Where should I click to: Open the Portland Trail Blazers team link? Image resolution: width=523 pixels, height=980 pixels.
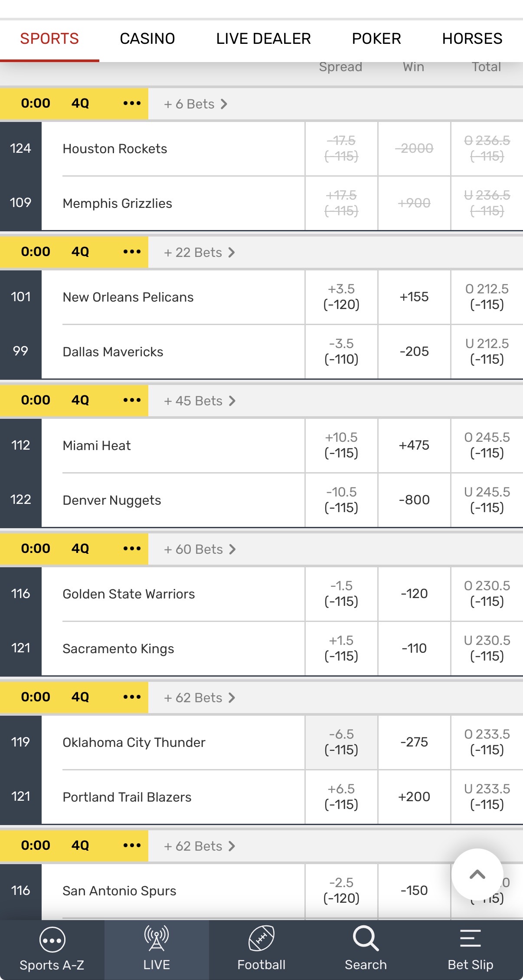(127, 797)
